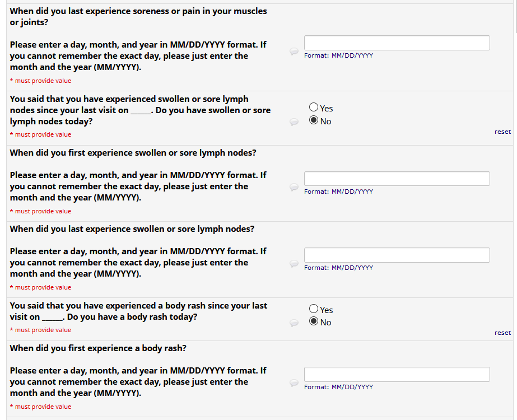Click the No label for swollen lymph nodes today

325,122
